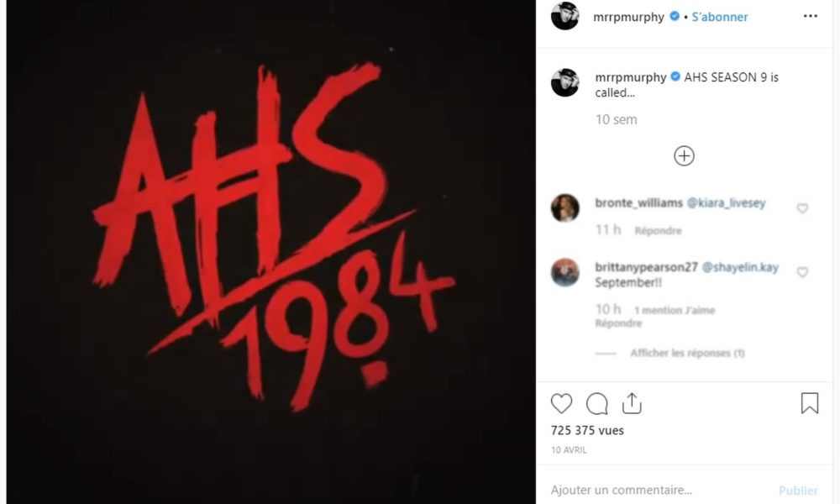Save the post with the bookmark icon
Screen dimensions: 840x504
[x=810, y=403]
